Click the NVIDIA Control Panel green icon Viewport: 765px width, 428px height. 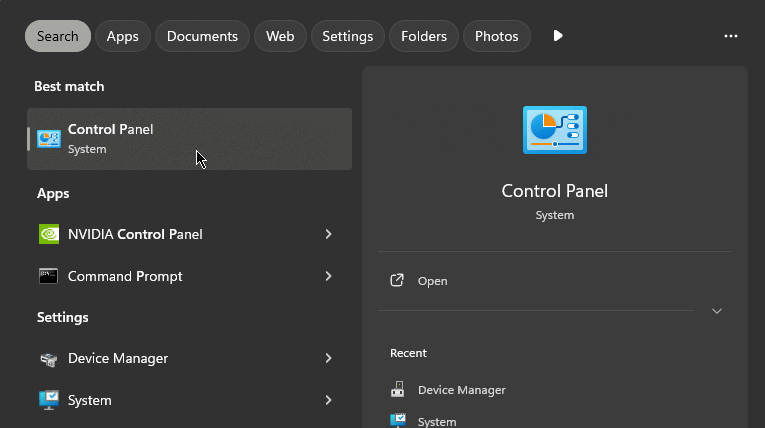[x=49, y=234]
